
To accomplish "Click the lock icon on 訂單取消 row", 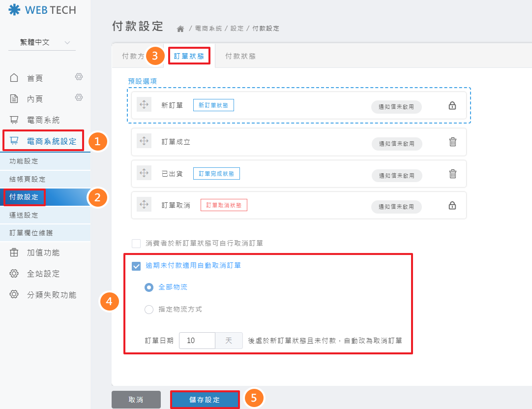I will pos(452,205).
